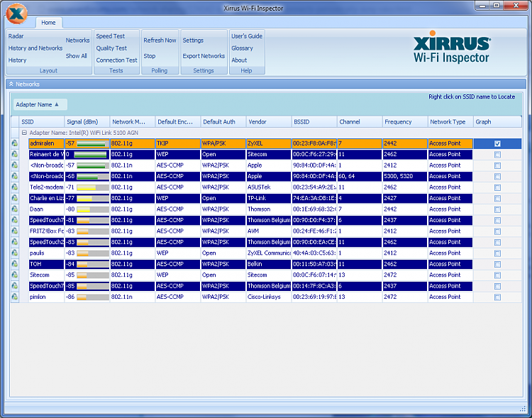The height and width of the screenshot is (418, 532).
Task: Sort by the SSID column header
Action: (x=42, y=121)
